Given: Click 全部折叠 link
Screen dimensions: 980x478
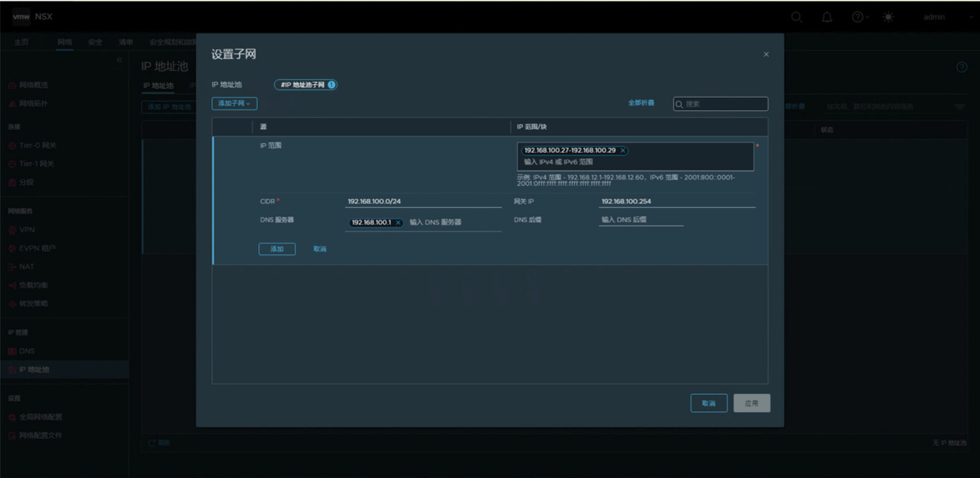Looking at the screenshot, I should 641,103.
